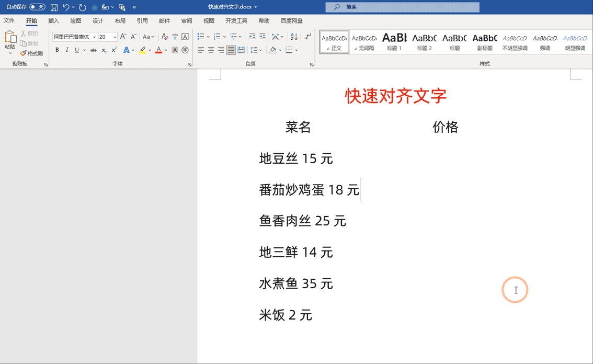Click the phonetic guide (wén) icon
593x364 pixels.
coord(175,37)
